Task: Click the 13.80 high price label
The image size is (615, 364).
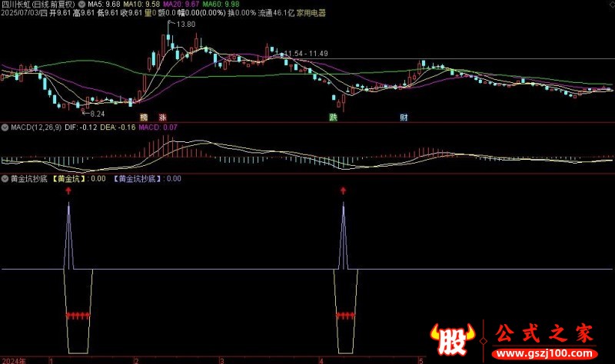Action: tap(184, 25)
